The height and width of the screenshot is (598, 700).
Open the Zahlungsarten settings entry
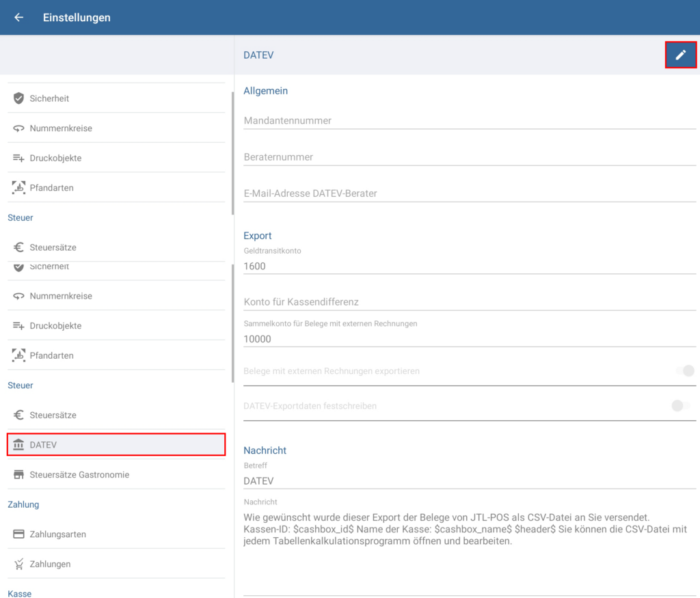pos(57,534)
